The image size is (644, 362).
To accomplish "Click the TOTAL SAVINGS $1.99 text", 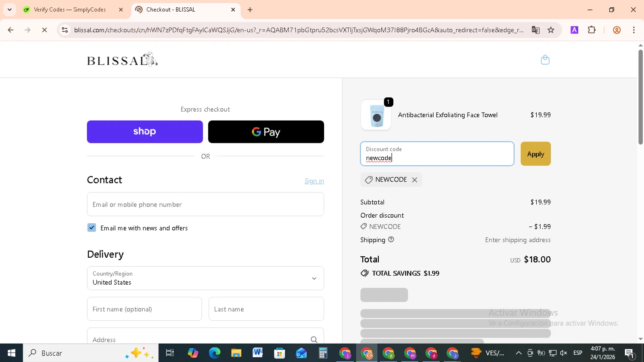I will click(405, 273).
